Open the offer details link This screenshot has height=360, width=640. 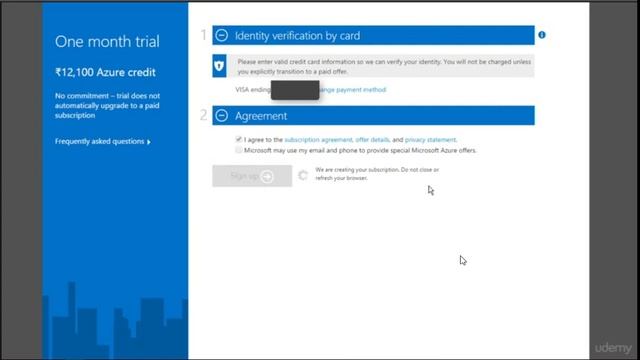tap(372, 140)
